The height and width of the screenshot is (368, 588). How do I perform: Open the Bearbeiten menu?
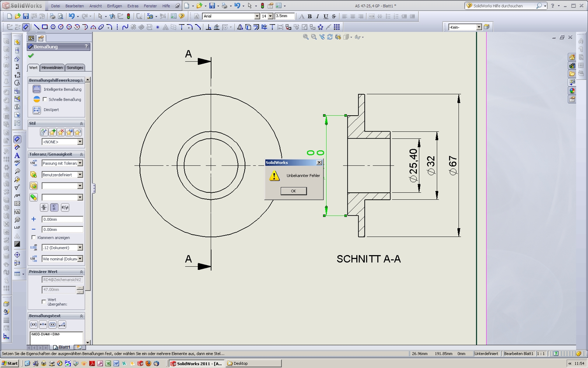pyautogui.click(x=75, y=6)
